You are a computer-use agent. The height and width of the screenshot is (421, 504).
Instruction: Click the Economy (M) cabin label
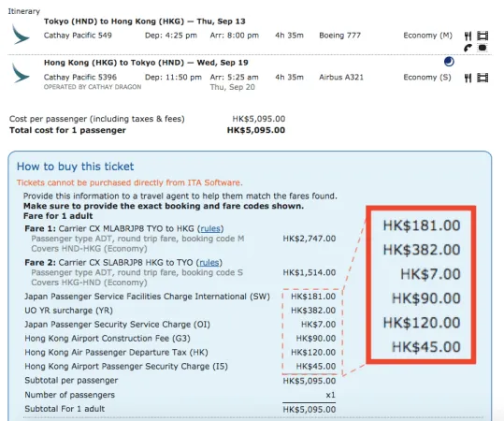(428, 36)
